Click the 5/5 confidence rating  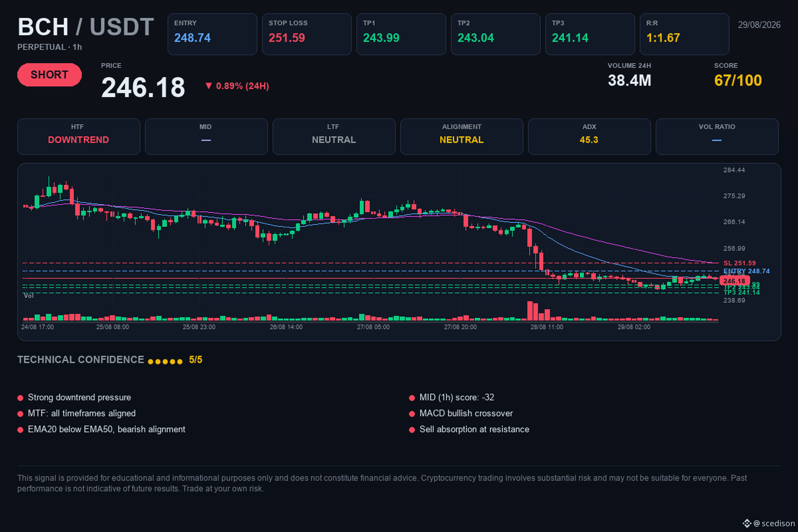196,360
